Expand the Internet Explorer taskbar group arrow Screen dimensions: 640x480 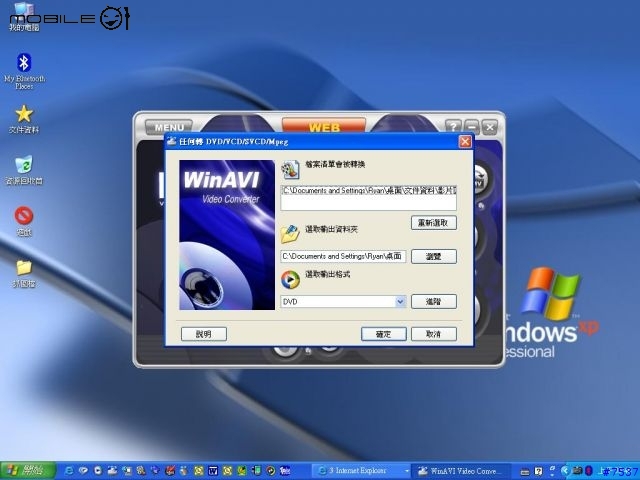click(407, 471)
